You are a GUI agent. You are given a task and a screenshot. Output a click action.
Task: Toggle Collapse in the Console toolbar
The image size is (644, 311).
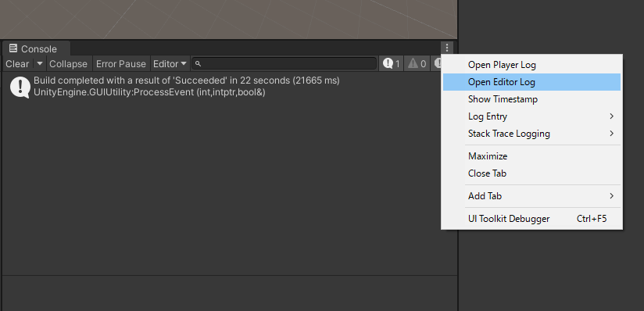click(68, 63)
